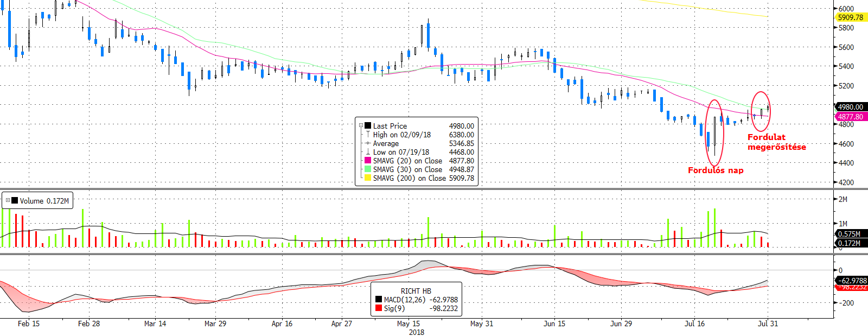Click the 'Jul 16' date axis label

(694, 324)
